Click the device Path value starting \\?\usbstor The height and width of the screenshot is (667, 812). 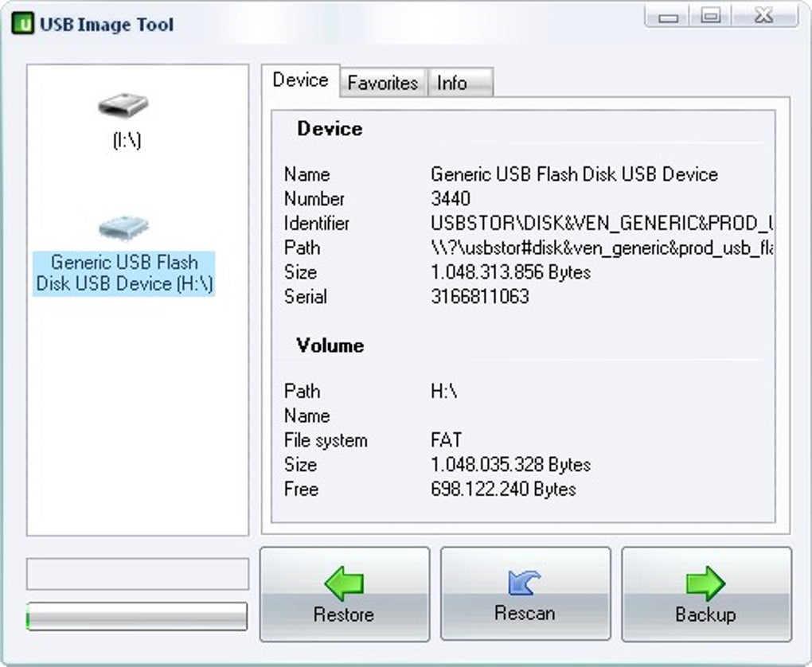(x=602, y=248)
